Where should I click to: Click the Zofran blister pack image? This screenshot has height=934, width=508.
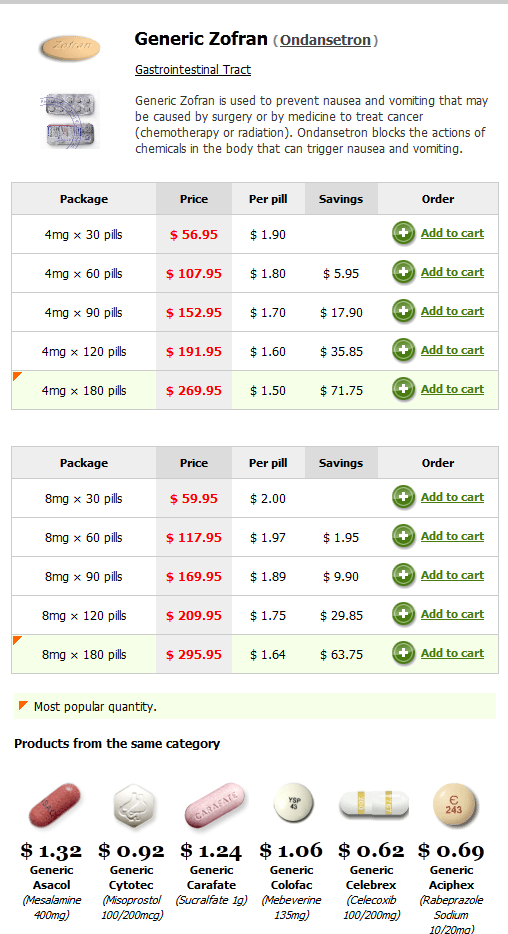(70, 120)
